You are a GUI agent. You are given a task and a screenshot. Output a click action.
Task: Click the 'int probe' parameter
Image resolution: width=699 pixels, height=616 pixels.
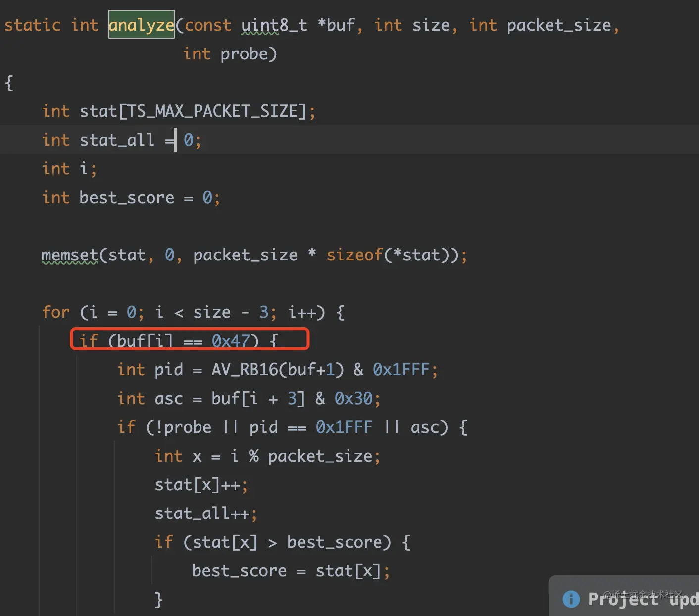[x=225, y=54]
